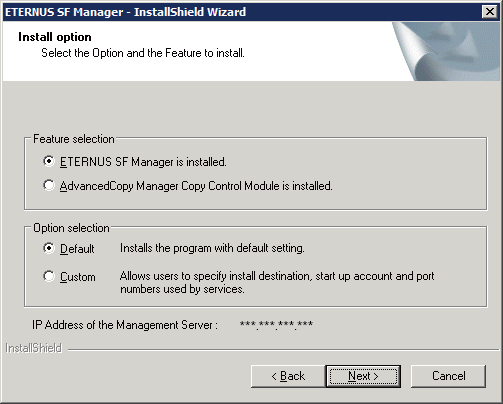Proceed by clicking the Next button
Viewport: 503px width, 404px height.
(363, 376)
